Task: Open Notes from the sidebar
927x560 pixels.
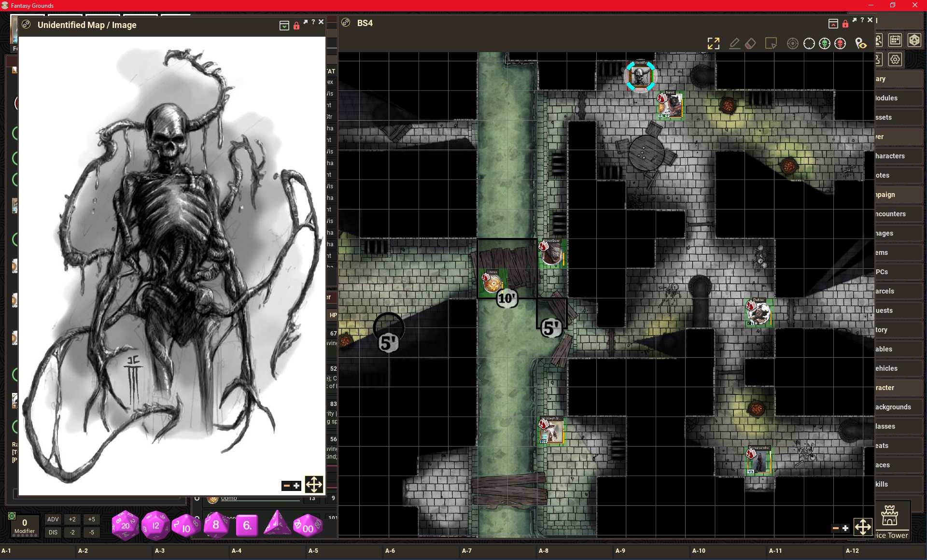Action: (x=899, y=175)
